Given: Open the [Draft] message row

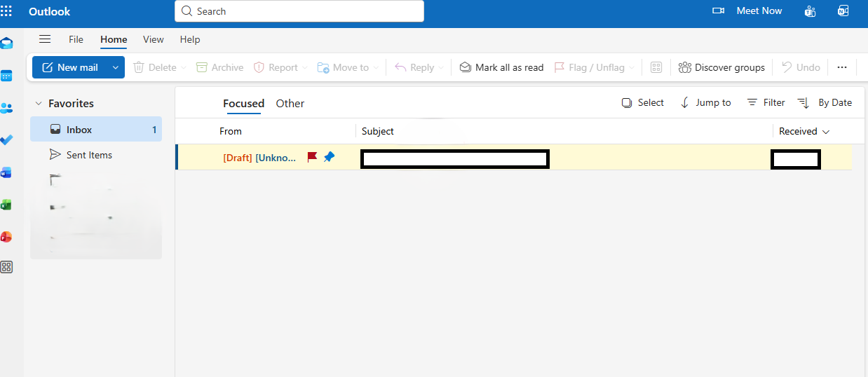Looking at the screenshot, I should click(x=514, y=157).
